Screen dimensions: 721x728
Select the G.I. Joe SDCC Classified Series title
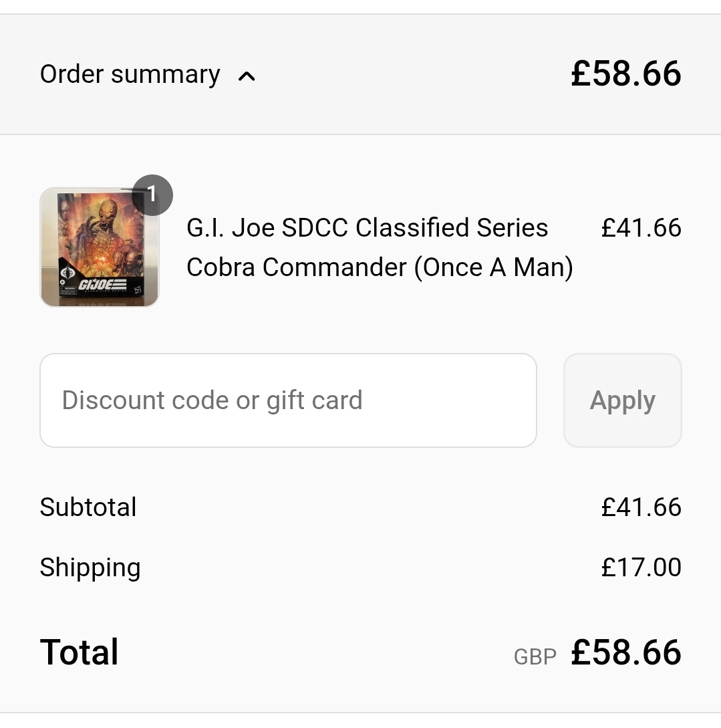coord(367,228)
